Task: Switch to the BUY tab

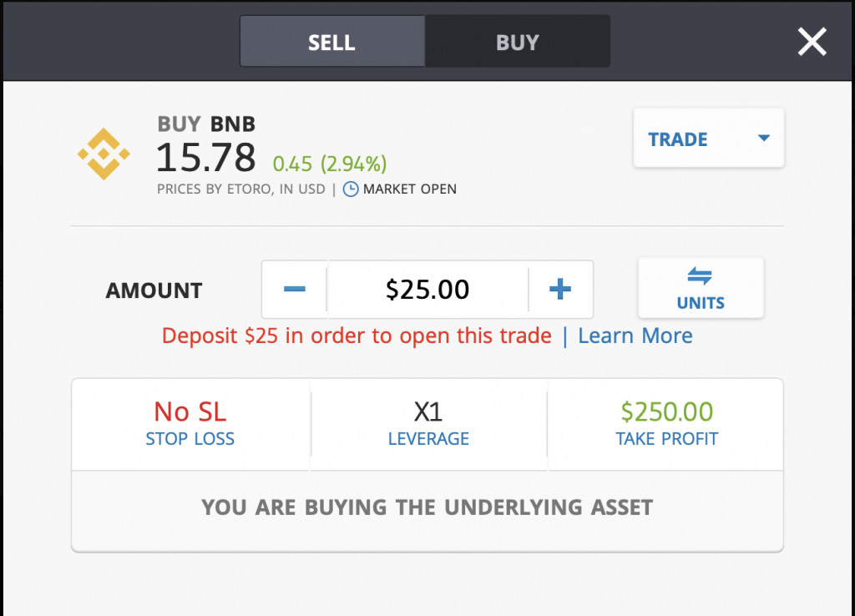Action: point(518,42)
